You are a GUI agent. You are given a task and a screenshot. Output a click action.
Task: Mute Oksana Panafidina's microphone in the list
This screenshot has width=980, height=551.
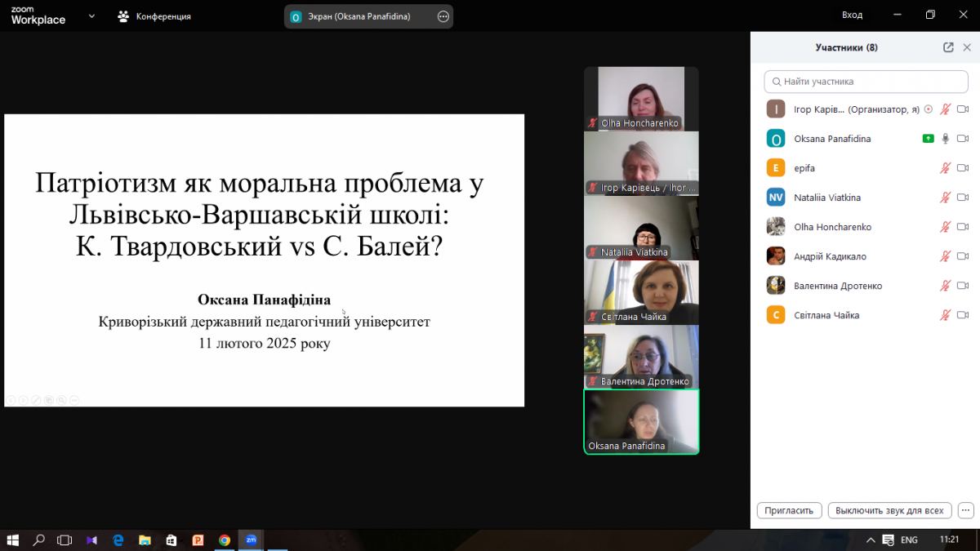(946, 139)
